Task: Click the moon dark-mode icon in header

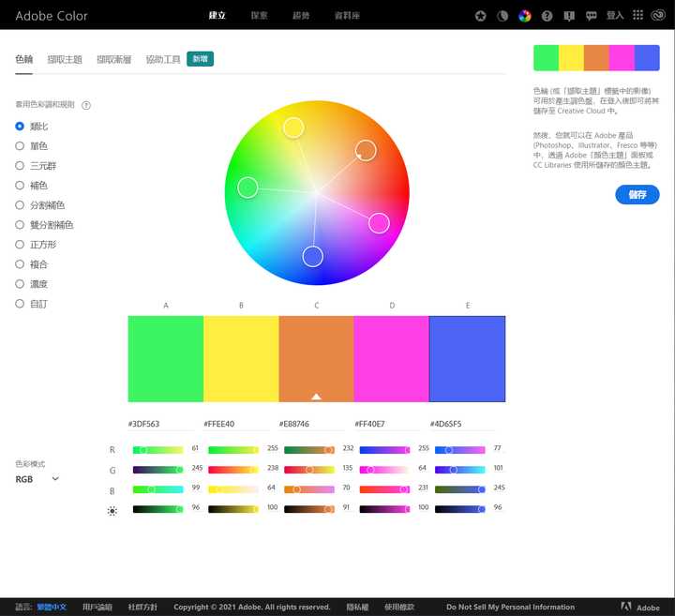Action: pos(502,16)
